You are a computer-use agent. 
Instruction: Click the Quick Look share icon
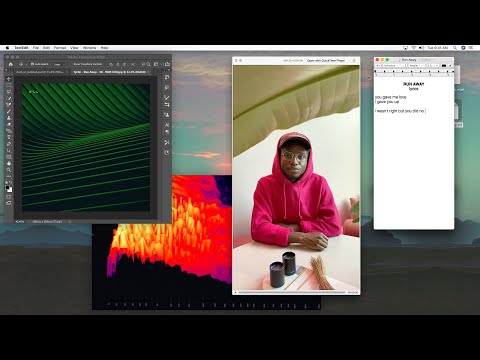(x=354, y=61)
